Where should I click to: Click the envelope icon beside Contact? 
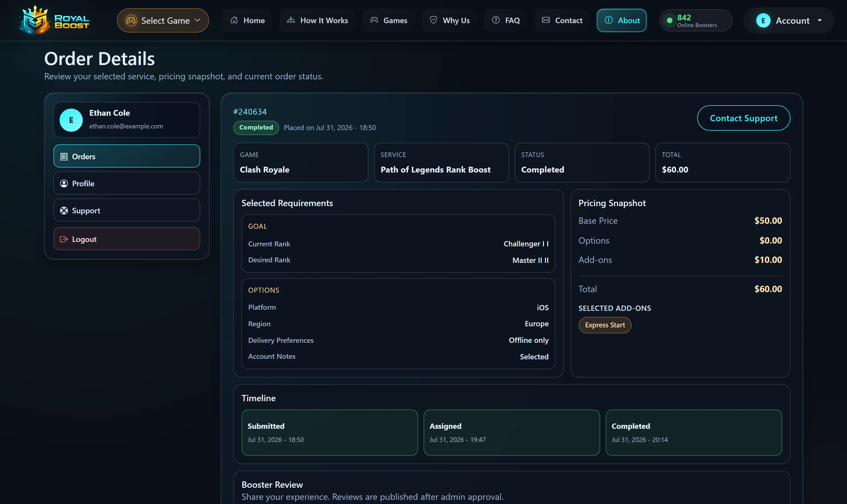(x=546, y=20)
